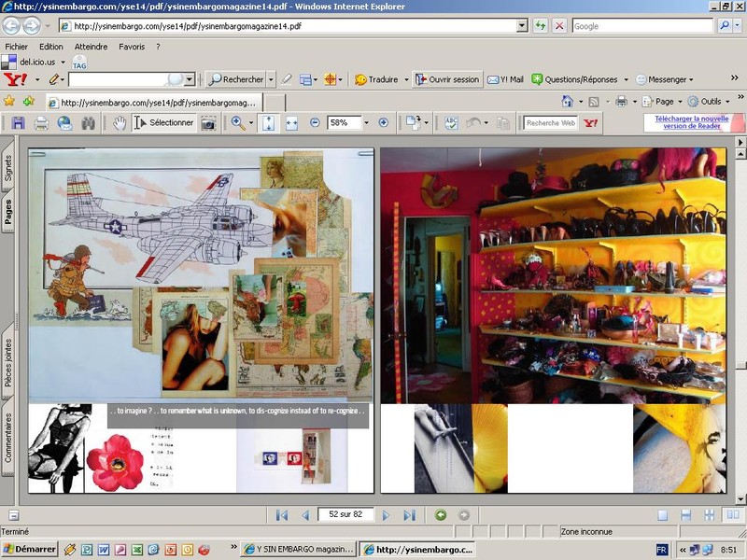
Task: Open the Signets side panel tab
Action: pyautogui.click(x=8, y=168)
